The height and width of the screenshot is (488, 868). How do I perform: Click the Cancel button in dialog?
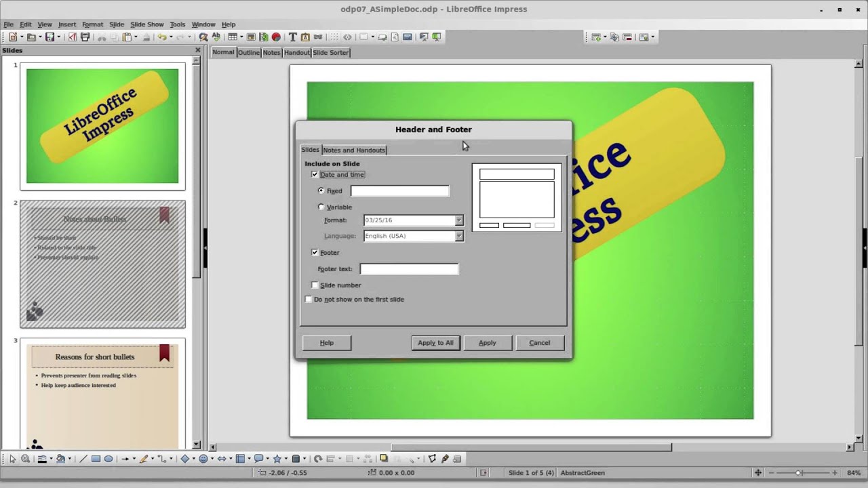point(540,343)
